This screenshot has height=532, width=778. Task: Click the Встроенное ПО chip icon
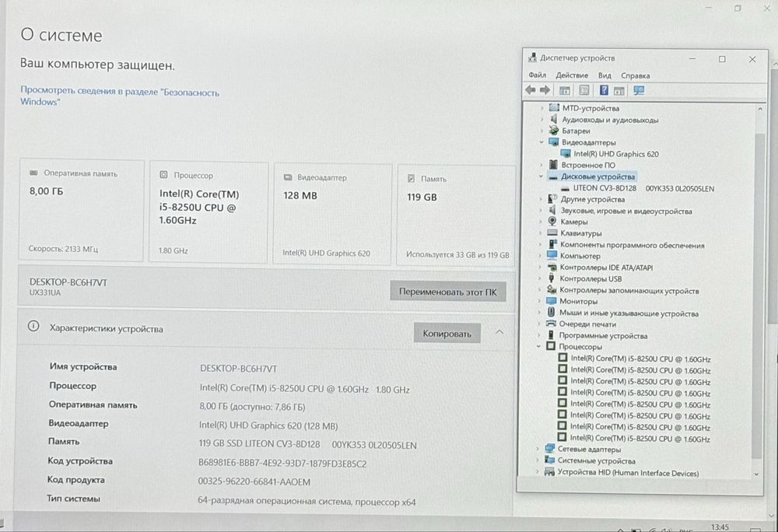click(553, 165)
